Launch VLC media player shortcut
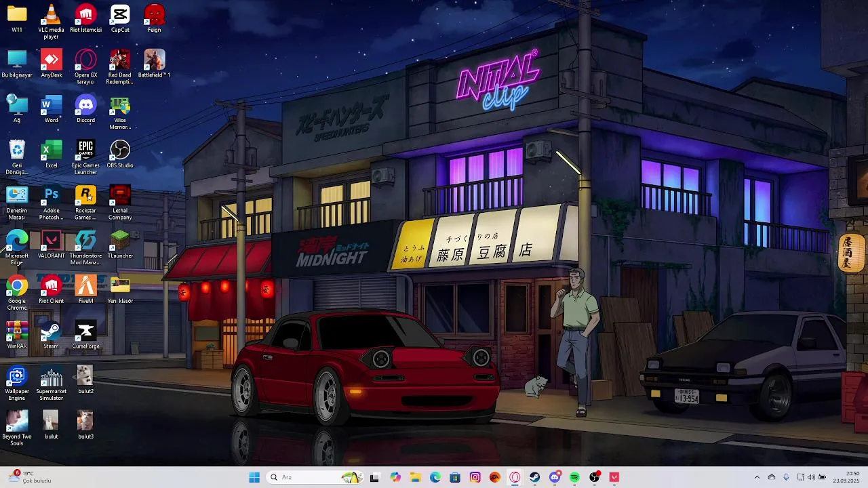The height and width of the screenshot is (488, 868). (x=52, y=21)
